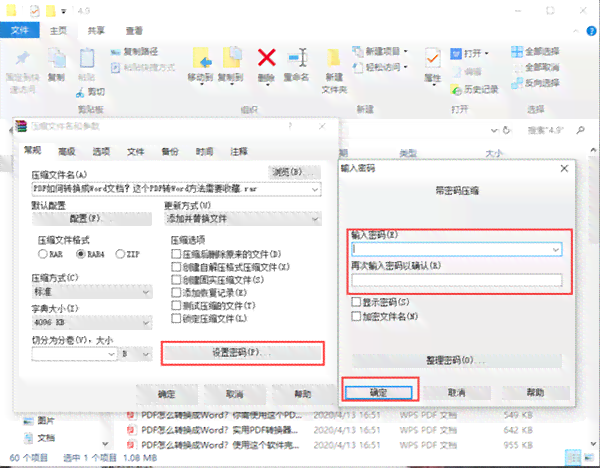
Task: Select the RAR archive format radio button
Action: (x=42, y=254)
